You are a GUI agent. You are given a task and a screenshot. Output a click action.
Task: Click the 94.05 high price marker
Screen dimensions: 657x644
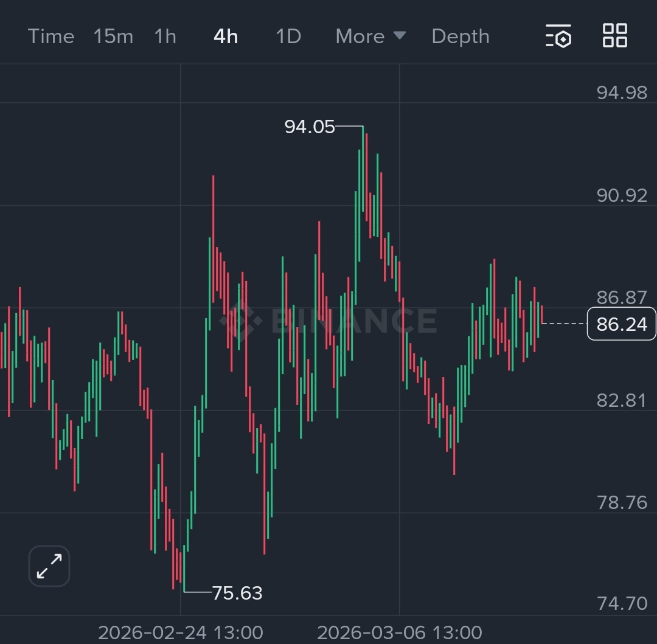pyautogui.click(x=310, y=127)
